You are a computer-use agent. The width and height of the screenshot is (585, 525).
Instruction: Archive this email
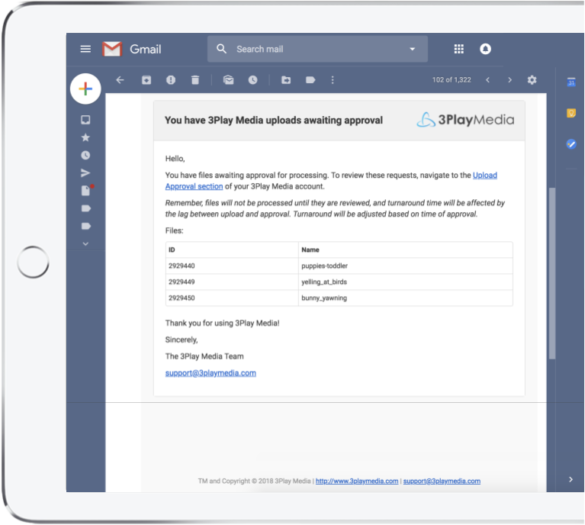[x=146, y=80]
